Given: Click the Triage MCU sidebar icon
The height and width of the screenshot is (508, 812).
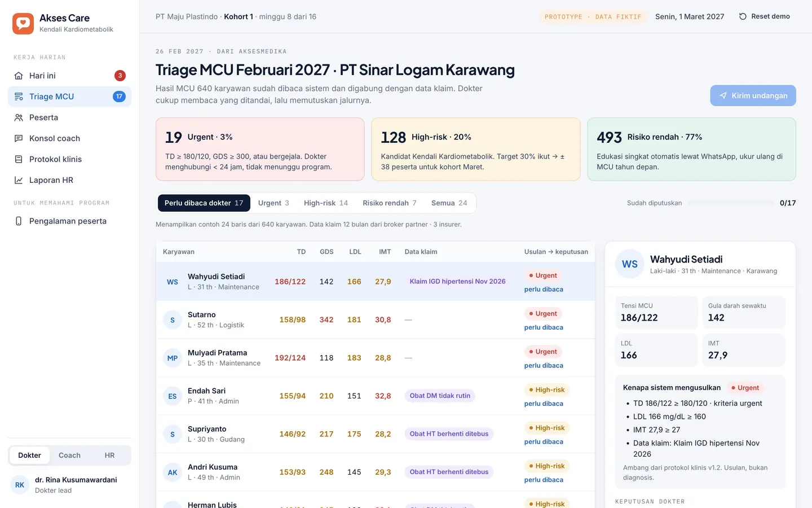Looking at the screenshot, I should click(x=19, y=97).
